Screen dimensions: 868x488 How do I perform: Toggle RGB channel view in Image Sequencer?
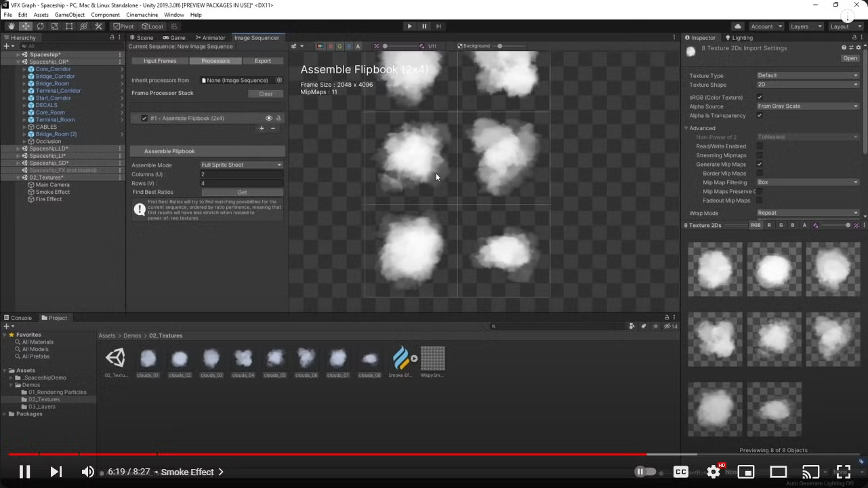tap(320, 46)
